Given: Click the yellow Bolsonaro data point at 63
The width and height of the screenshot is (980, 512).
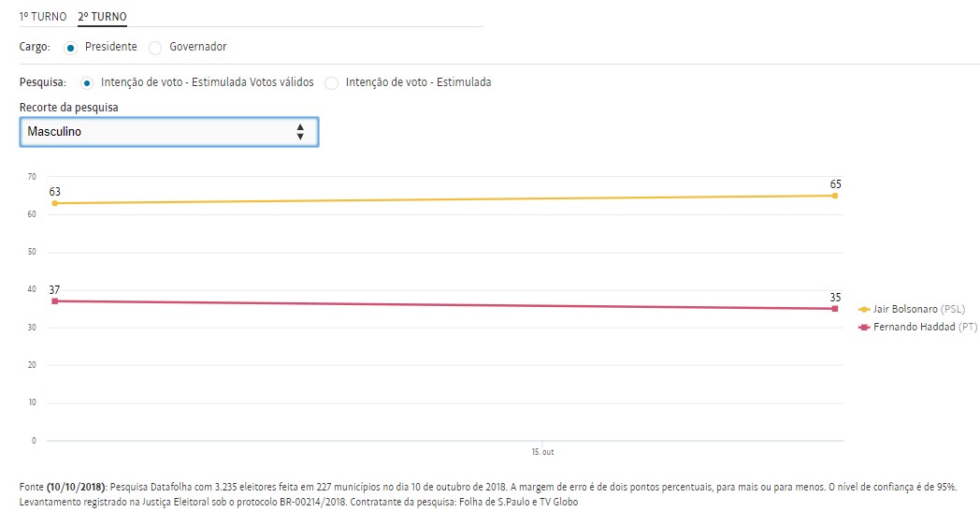Looking at the screenshot, I should pyautogui.click(x=55, y=203).
